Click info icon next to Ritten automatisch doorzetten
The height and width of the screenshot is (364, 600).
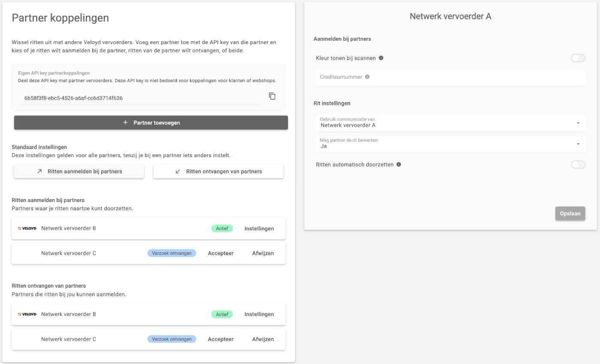tap(399, 164)
